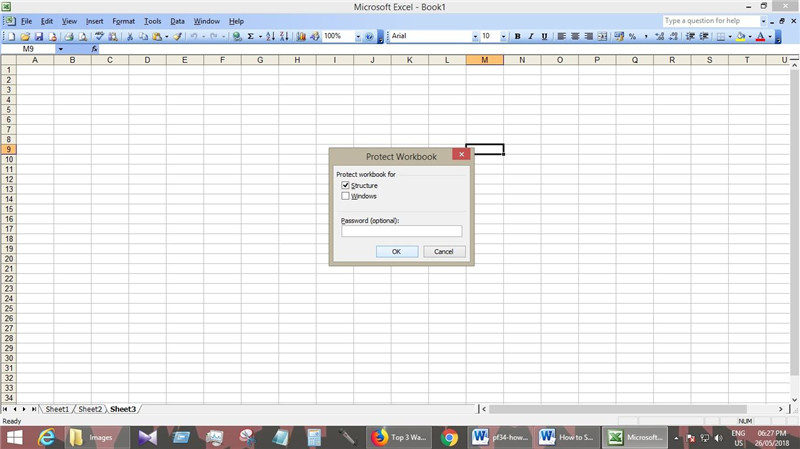Switch to the Sheet1 tab
The width and height of the screenshot is (800, 449).
[x=57, y=409]
